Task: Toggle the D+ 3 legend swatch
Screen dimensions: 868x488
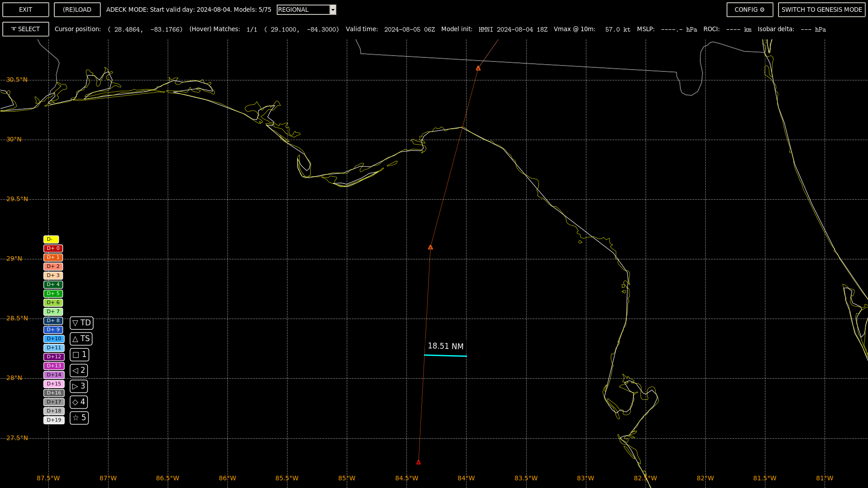Action: [53, 276]
